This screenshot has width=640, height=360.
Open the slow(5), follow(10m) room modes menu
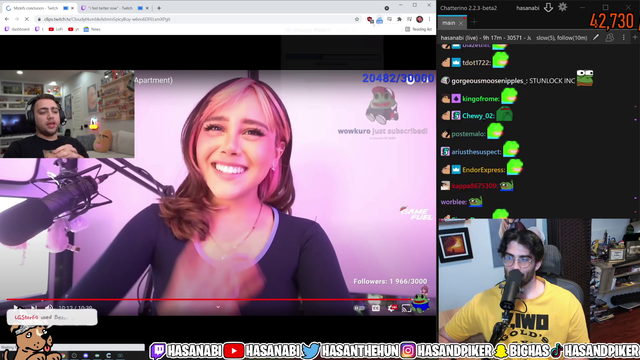pyautogui.click(x=562, y=38)
